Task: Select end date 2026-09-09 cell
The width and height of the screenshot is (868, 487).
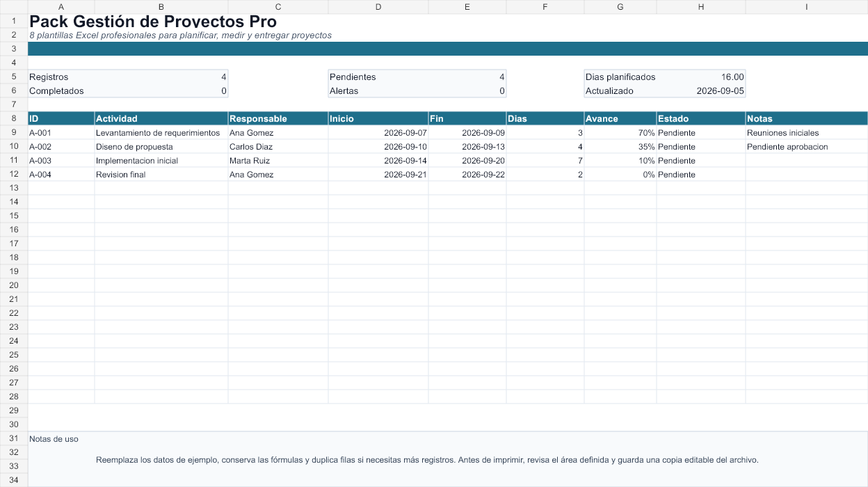Action: point(467,132)
